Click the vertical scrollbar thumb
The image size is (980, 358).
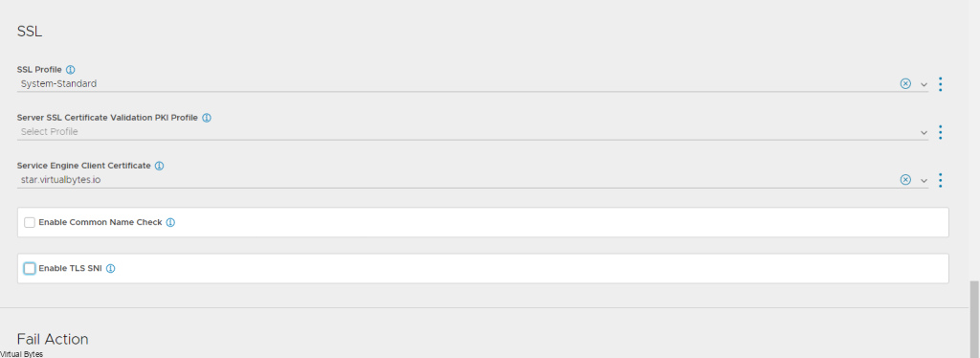974,320
